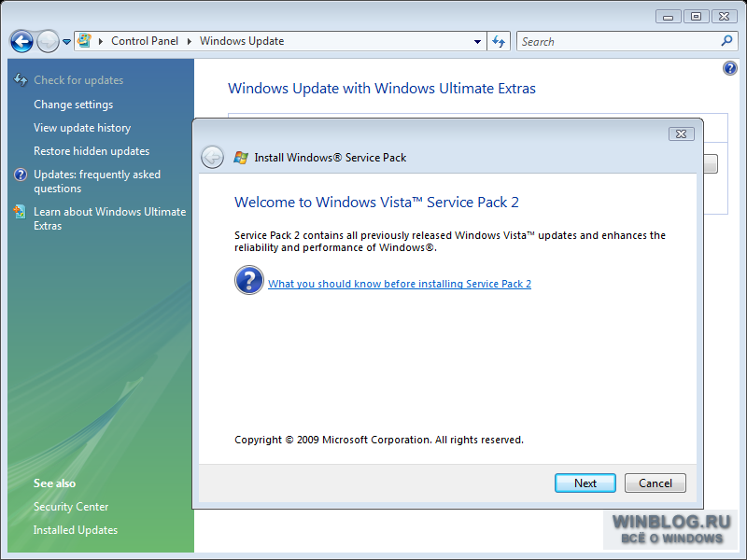
Task: Expand the arrow before Control Panel breadcrumb
Action: point(101,41)
